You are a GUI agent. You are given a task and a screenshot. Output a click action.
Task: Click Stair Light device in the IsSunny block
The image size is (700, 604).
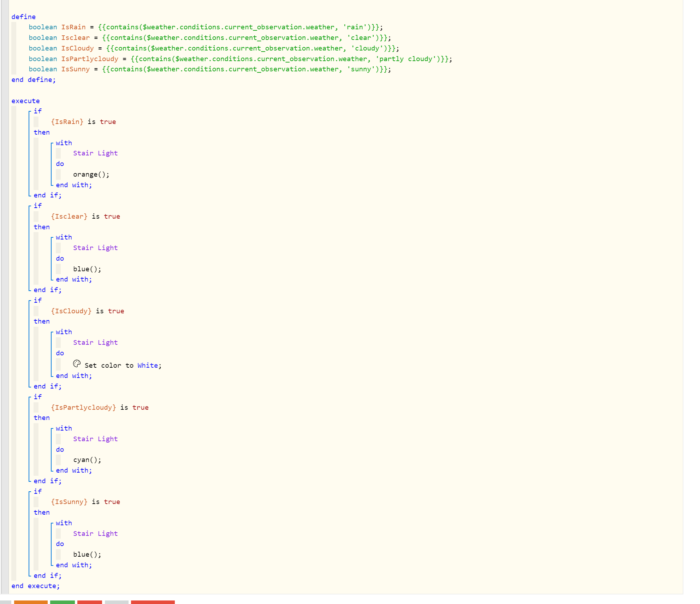pos(95,534)
